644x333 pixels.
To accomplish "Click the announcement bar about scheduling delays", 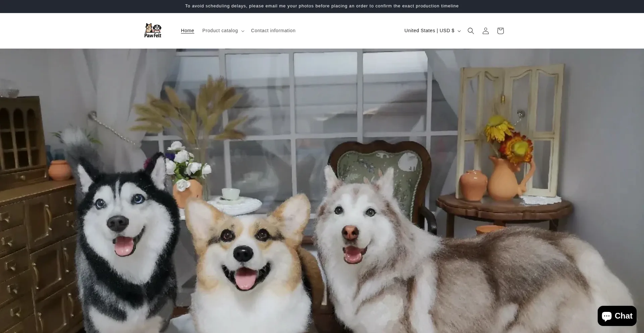I will tap(322, 6).
